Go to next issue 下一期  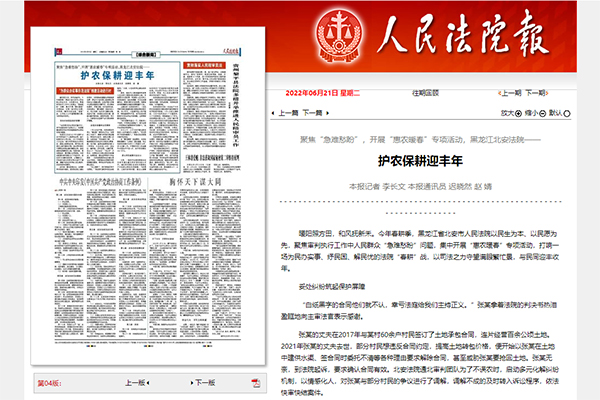pyautogui.click(x=535, y=91)
